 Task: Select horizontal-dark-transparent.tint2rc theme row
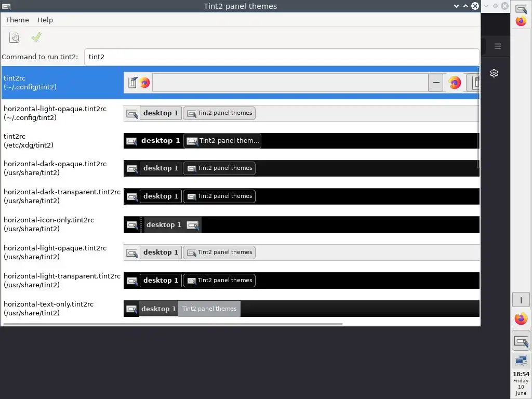click(239, 196)
